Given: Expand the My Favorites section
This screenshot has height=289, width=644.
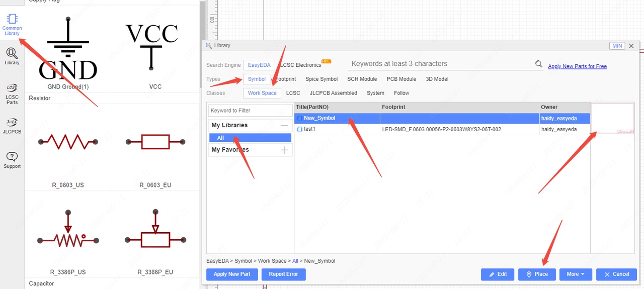Looking at the screenshot, I should pos(284,150).
